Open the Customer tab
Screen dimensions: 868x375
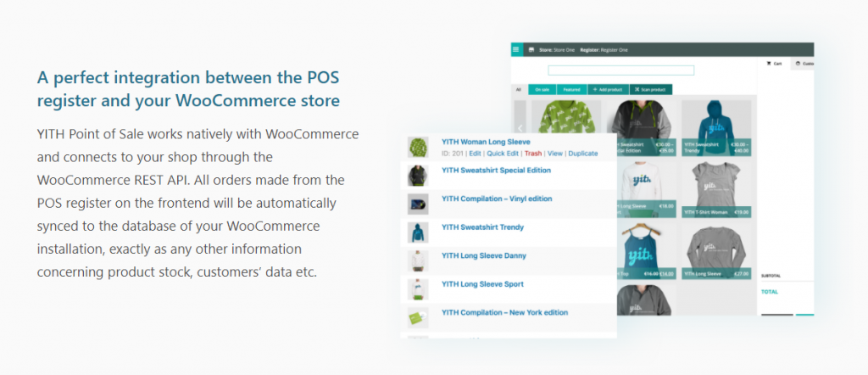point(804,64)
